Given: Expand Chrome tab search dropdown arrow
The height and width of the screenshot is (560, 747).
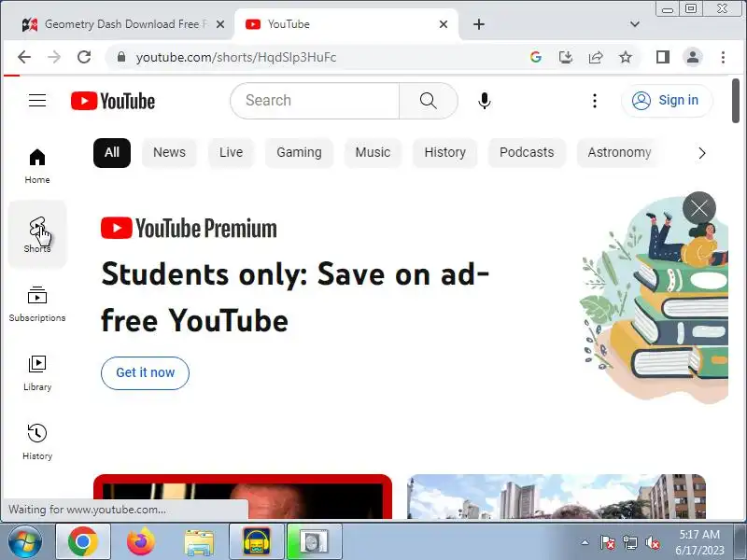Looking at the screenshot, I should coord(635,24).
